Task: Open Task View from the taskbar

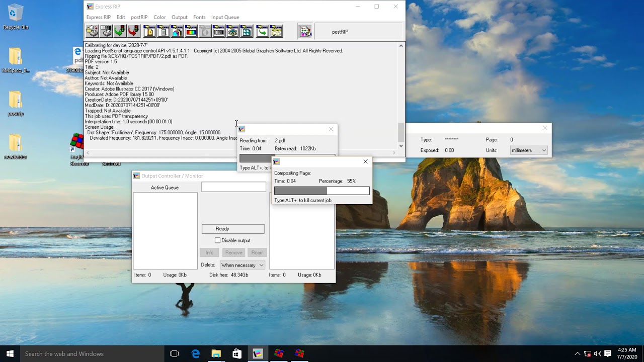Action: tap(175, 354)
